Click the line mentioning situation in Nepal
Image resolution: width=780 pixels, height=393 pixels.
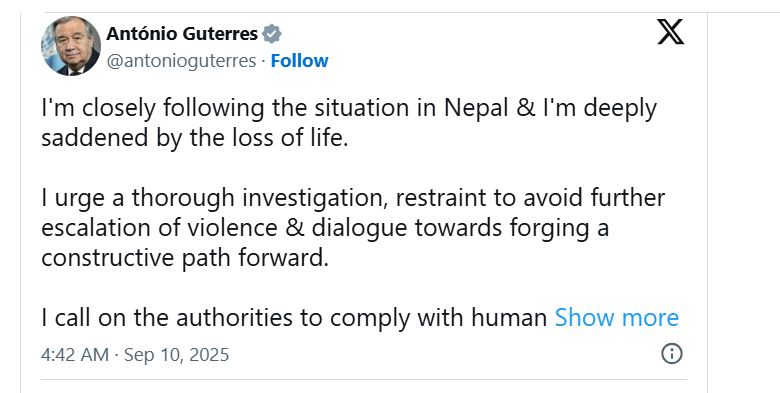pos(349,108)
